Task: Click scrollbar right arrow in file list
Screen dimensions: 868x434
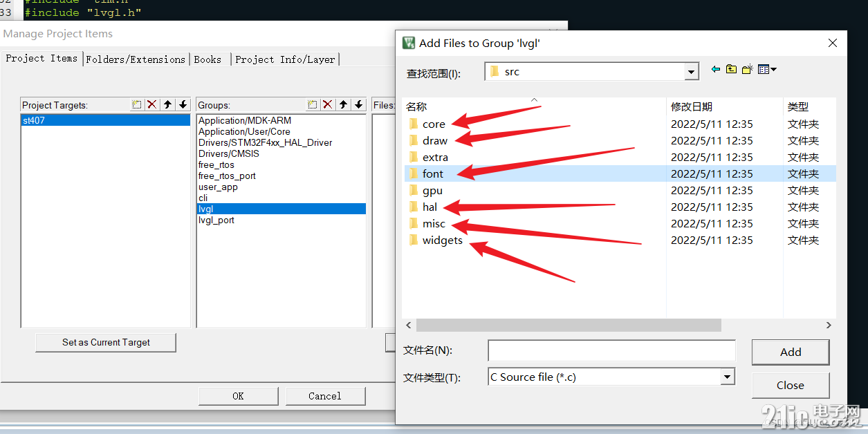Action: pyautogui.click(x=829, y=325)
